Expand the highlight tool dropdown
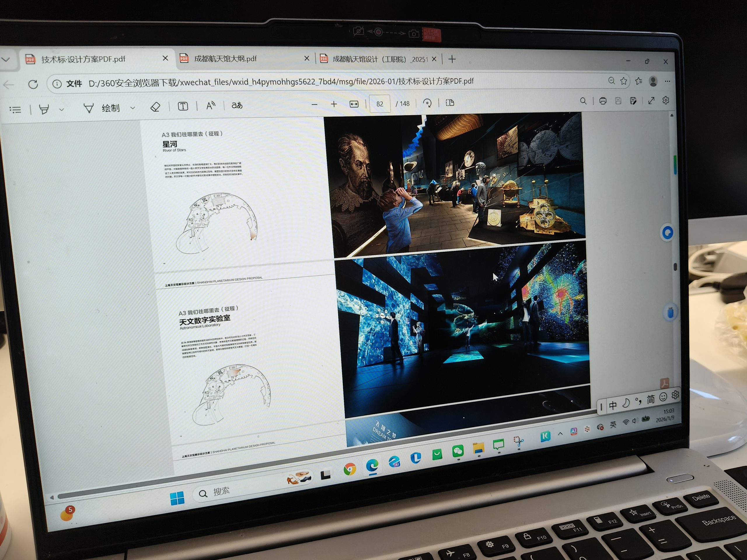 pyautogui.click(x=62, y=109)
